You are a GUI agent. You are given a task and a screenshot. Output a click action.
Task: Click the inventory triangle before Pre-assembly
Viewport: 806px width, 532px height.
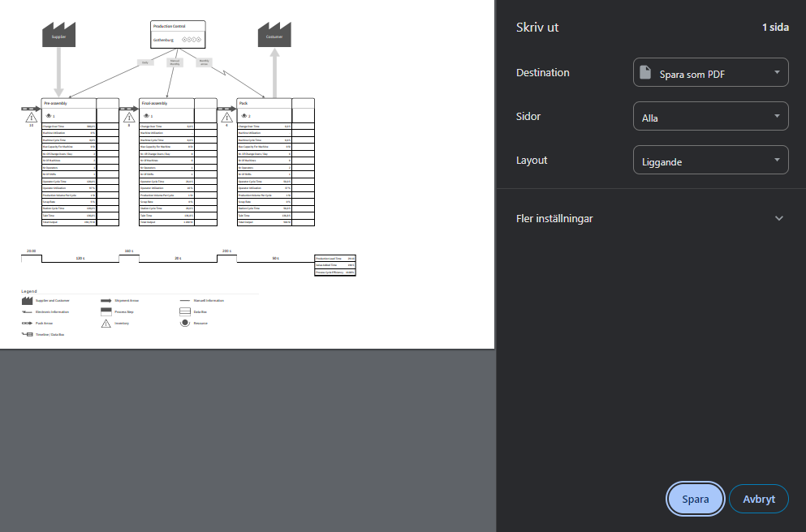pyautogui.click(x=32, y=117)
